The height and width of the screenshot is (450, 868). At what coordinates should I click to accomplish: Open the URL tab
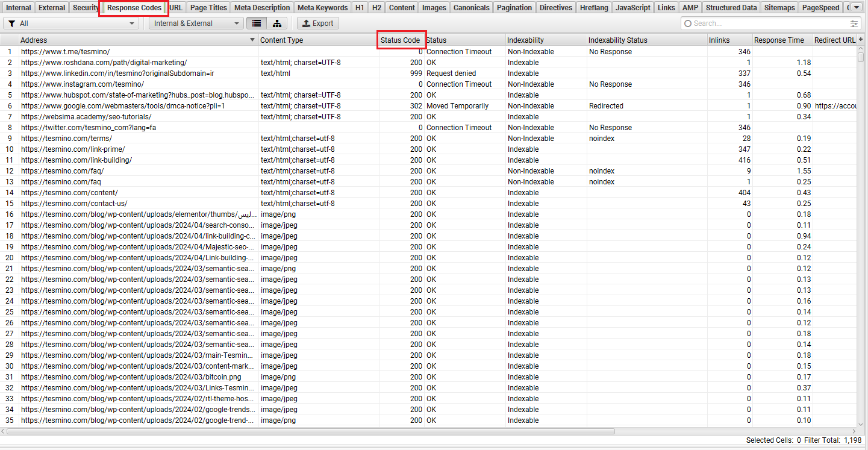(176, 8)
